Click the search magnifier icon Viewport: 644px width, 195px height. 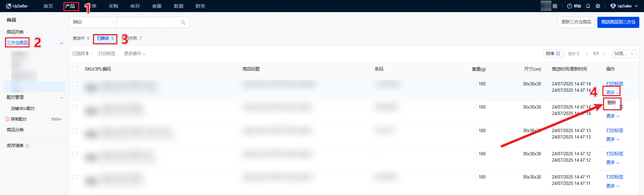[183, 23]
